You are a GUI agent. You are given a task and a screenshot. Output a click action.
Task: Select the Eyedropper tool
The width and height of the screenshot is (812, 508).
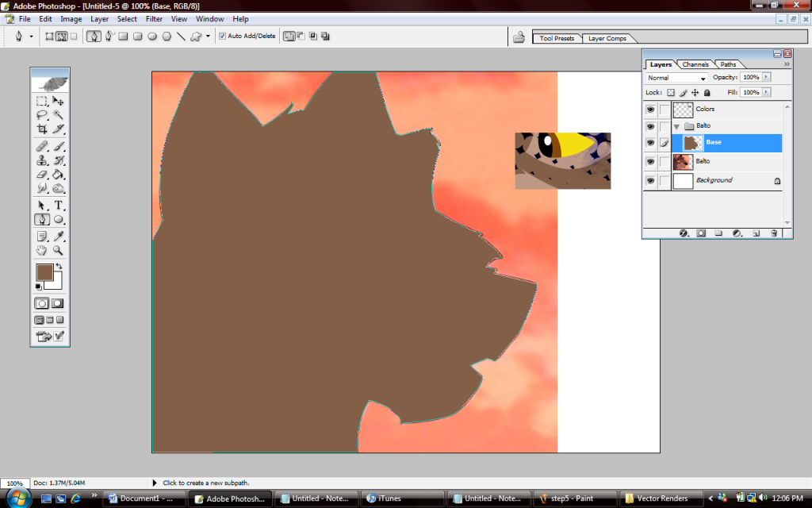point(59,237)
